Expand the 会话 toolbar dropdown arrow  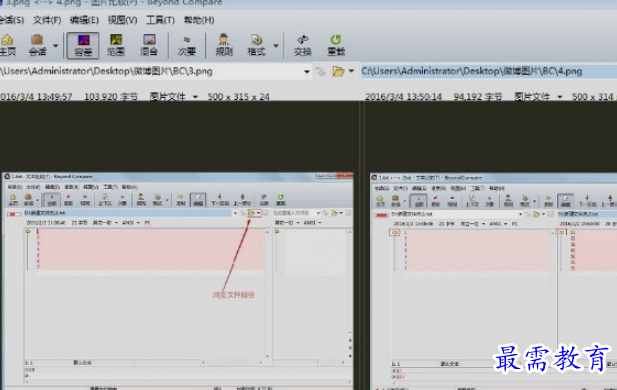coord(55,46)
